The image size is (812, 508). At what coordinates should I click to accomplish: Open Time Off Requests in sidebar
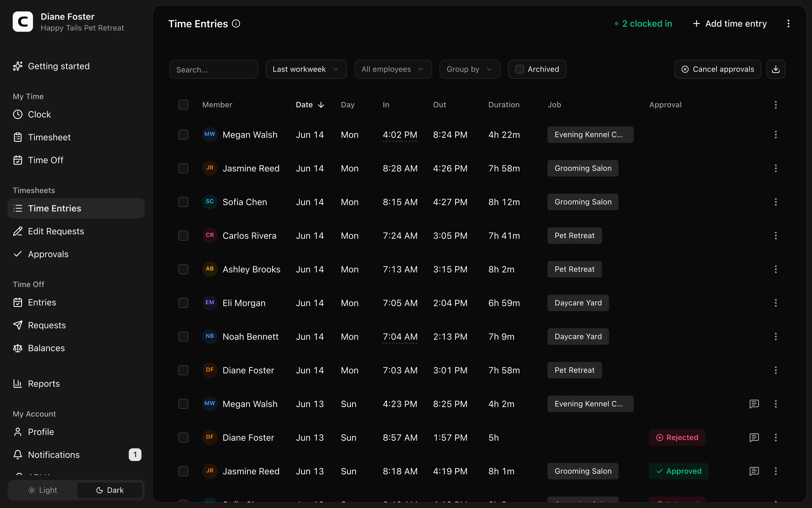click(x=76, y=325)
